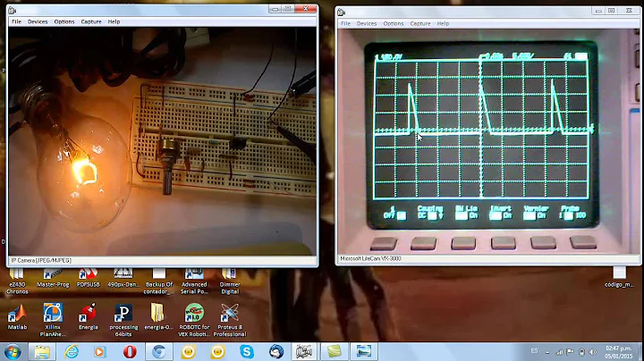Open Devices menu in IP Camera window
The width and height of the screenshot is (644, 361).
pyautogui.click(x=38, y=21)
